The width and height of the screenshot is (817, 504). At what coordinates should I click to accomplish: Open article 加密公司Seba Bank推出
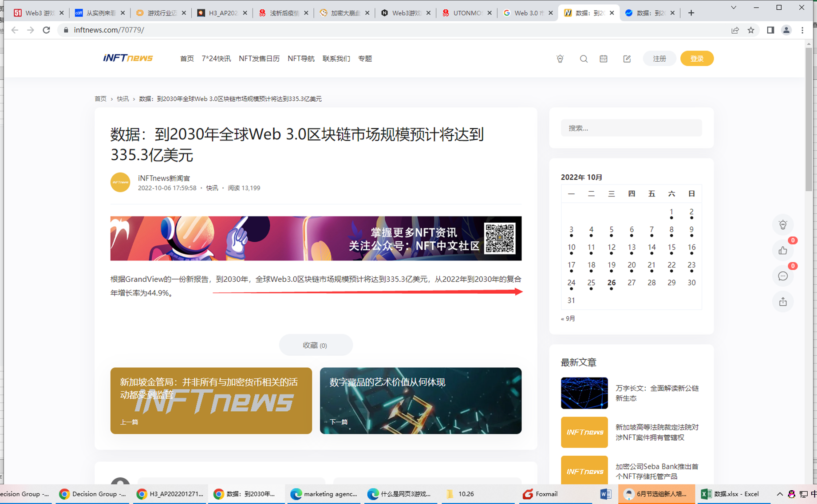[x=657, y=471]
